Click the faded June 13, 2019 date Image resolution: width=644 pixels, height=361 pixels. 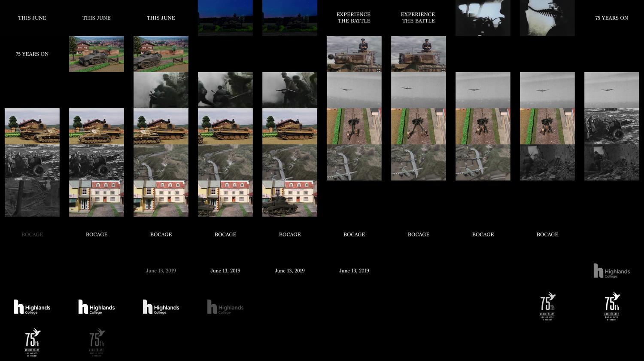pos(161,271)
